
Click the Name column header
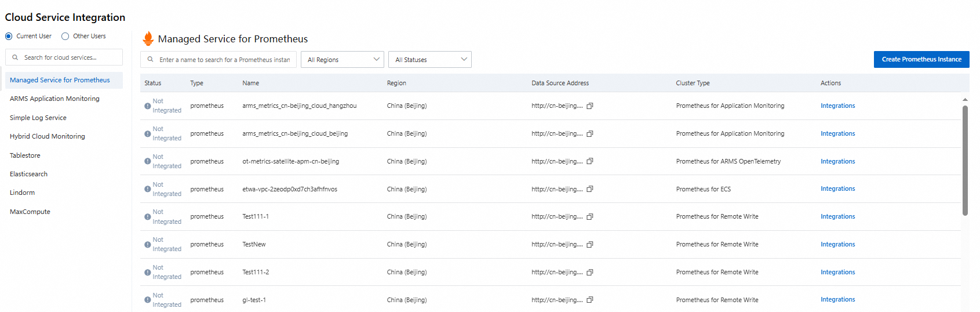pyautogui.click(x=251, y=83)
